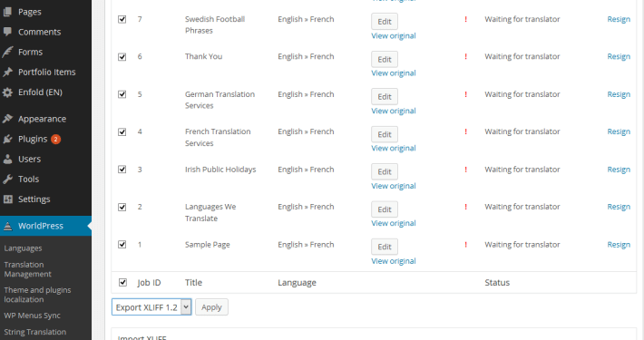
Task: Click the Forms feather icon
Action: coord(7,52)
